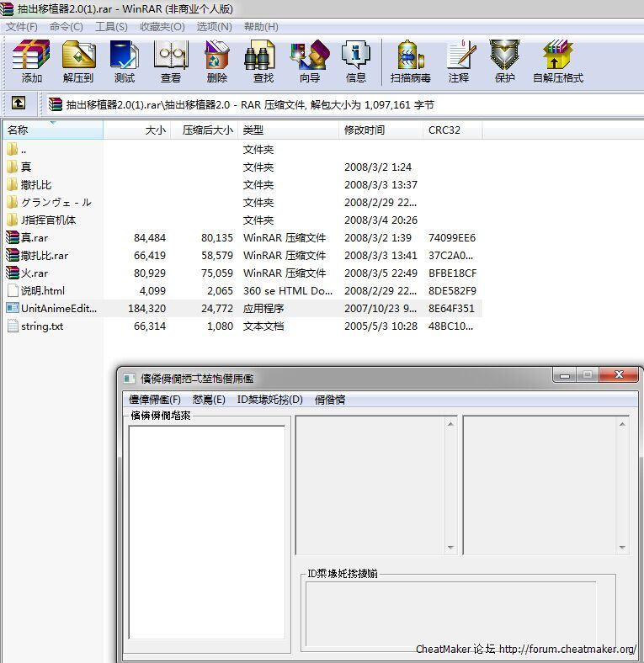Sort by 名称 column header
This screenshot has height=663, width=644.
point(19,130)
